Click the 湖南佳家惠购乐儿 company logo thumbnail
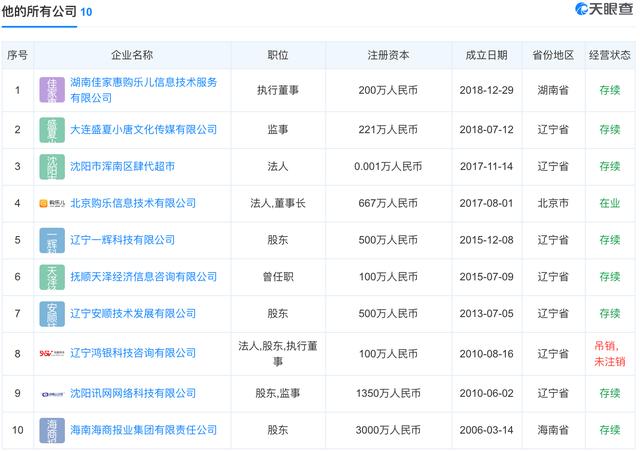640x452 pixels. pyautogui.click(x=51, y=92)
